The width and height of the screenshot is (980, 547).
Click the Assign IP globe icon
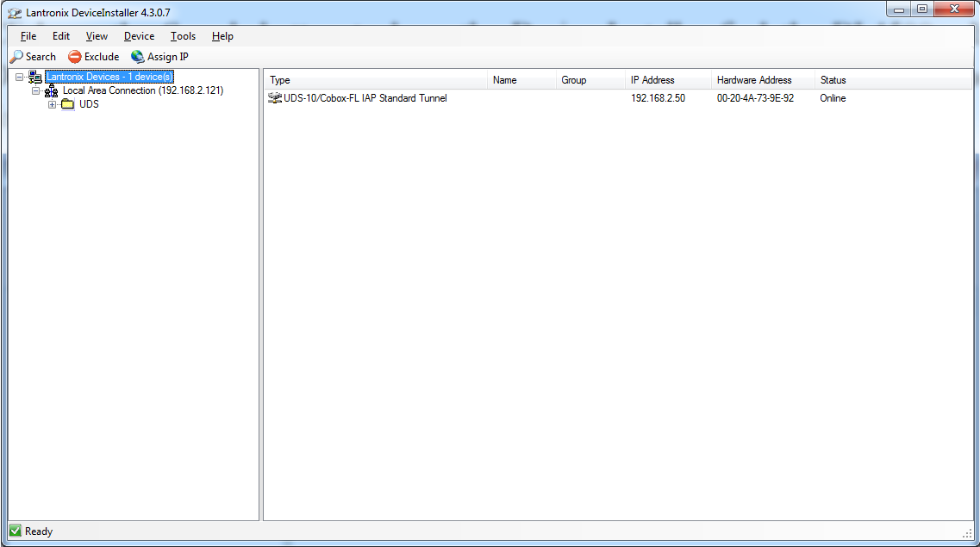click(137, 57)
